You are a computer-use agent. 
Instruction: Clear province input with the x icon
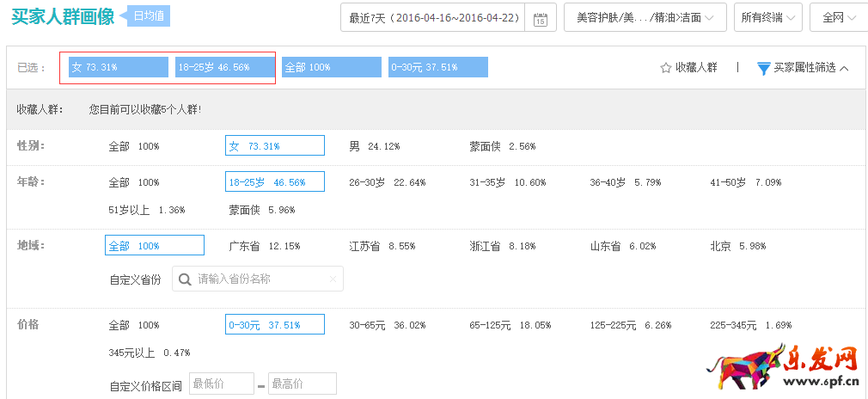(333, 279)
